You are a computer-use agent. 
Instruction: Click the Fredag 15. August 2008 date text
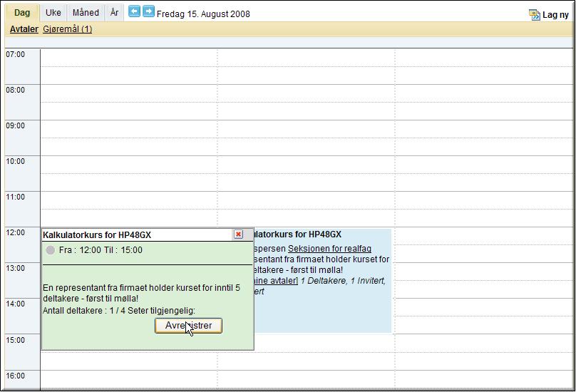pyautogui.click(x=203, y=14)
